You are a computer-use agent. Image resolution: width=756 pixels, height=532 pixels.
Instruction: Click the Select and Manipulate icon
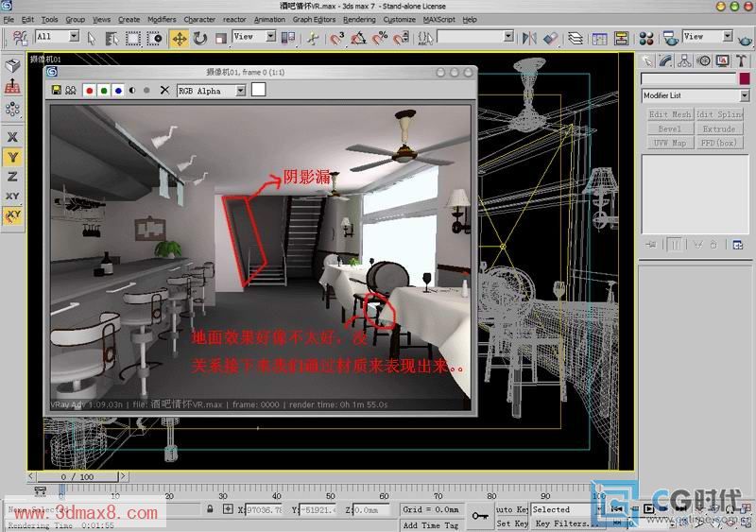tap(313, 38)
